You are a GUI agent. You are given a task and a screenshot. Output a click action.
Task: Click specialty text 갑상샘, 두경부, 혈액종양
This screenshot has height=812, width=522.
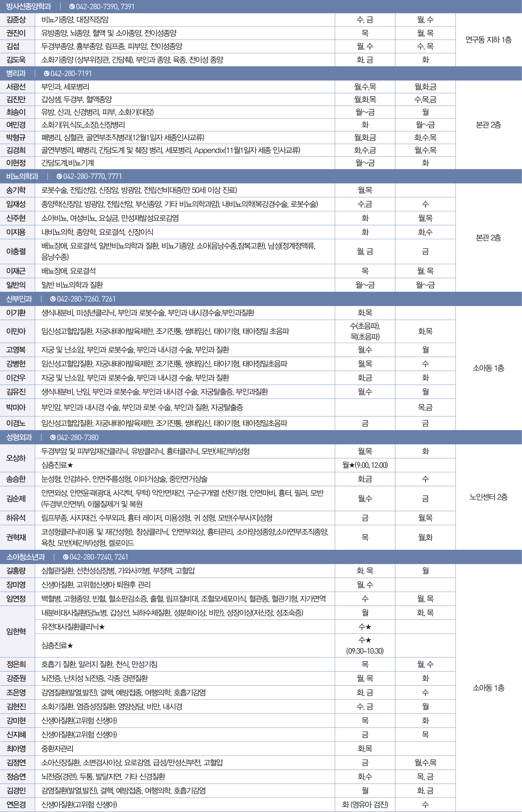[x=77, y=100]
